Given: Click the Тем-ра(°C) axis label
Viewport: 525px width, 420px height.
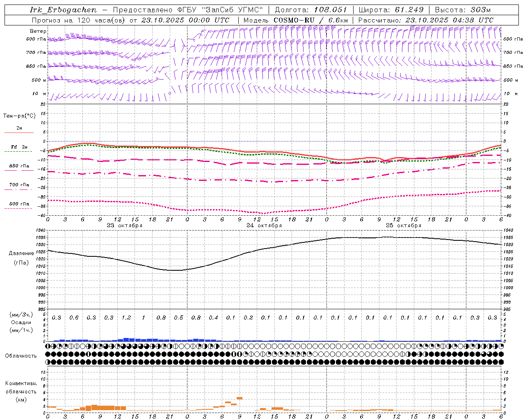Looking at the screenshot, I should (19, 116).
